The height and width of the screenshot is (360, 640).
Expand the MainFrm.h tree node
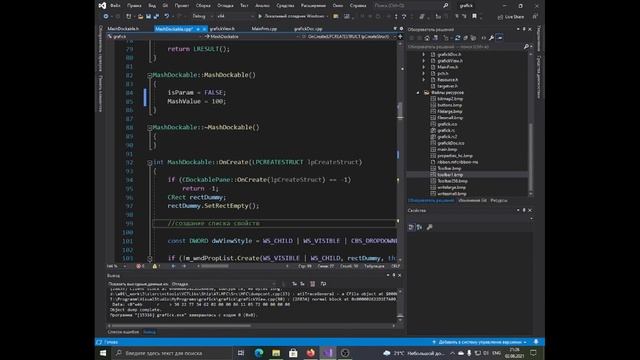(424, 67)
